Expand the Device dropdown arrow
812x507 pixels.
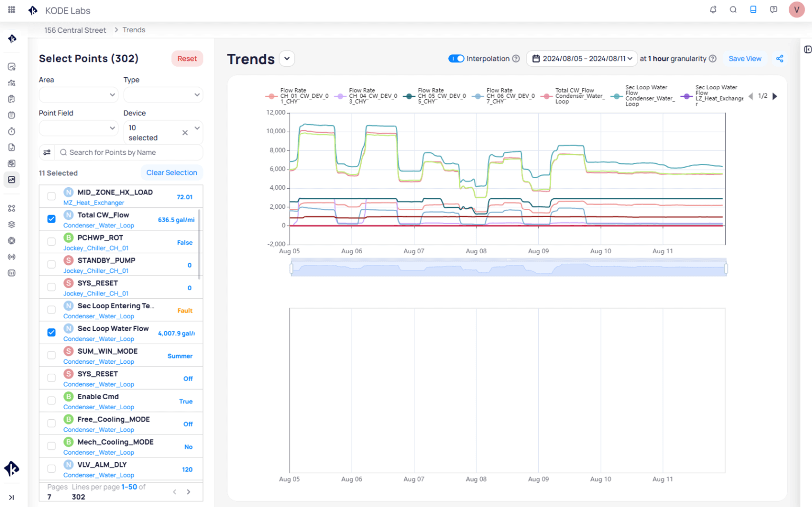[x=197, y=128]
